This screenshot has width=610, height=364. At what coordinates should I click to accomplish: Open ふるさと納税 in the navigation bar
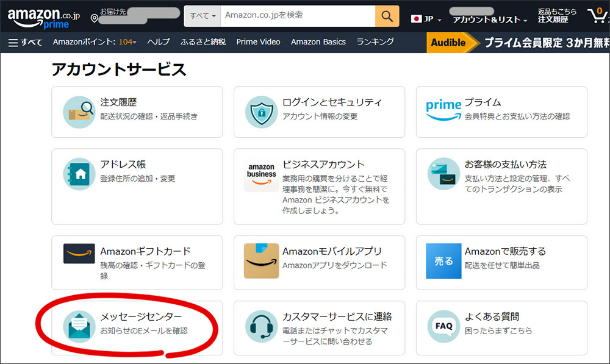[203, 42]
